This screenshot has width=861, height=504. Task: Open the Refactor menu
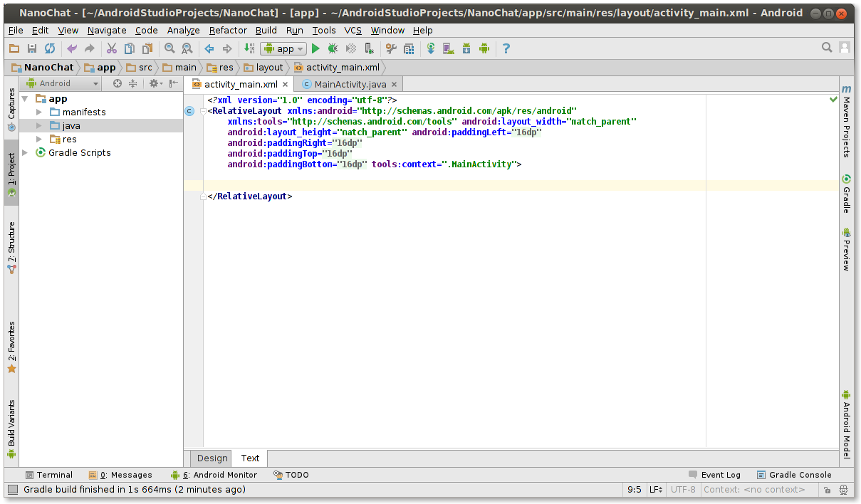(x=228, y=30)
